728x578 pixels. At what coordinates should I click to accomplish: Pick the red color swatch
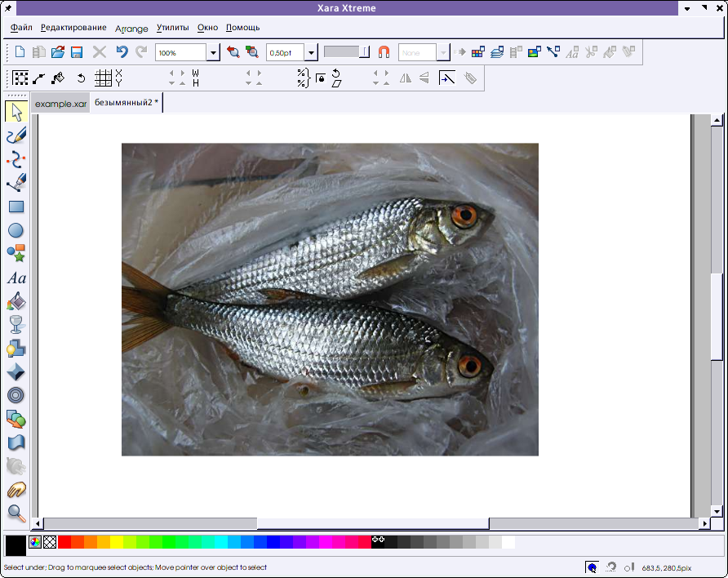pos(64,541)
